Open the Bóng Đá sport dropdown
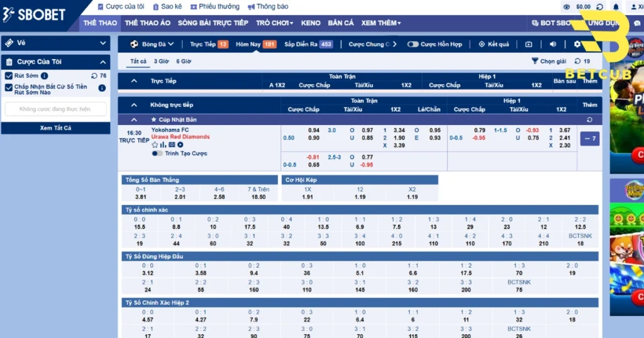This screenshot has height=338, width=644. [152, 45]
